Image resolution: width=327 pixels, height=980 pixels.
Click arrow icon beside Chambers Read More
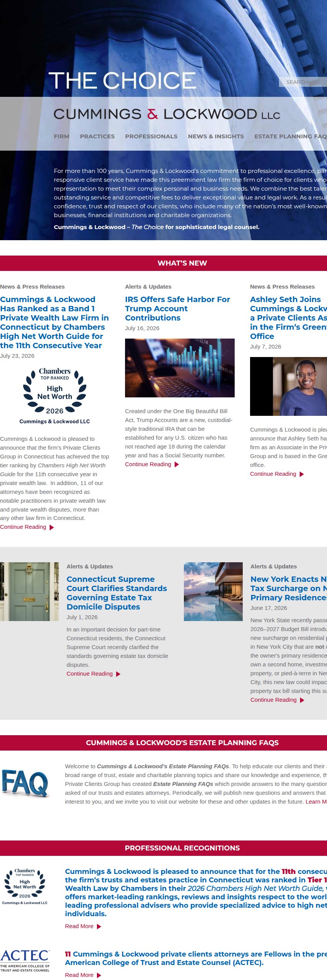click(99, 927)
